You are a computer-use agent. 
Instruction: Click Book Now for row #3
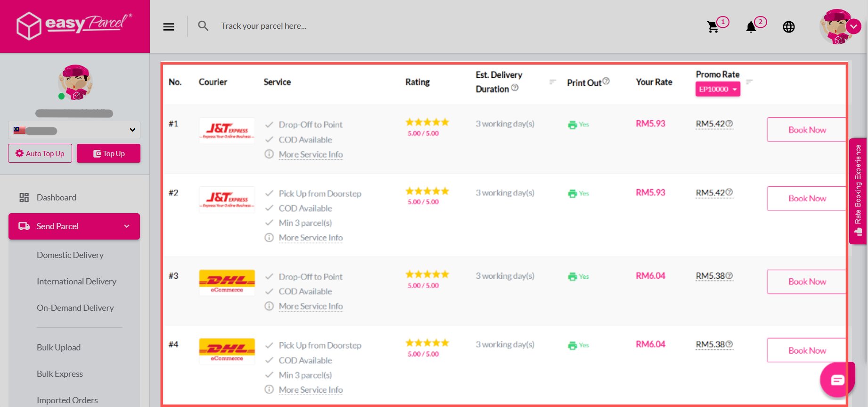click(807, 282)
